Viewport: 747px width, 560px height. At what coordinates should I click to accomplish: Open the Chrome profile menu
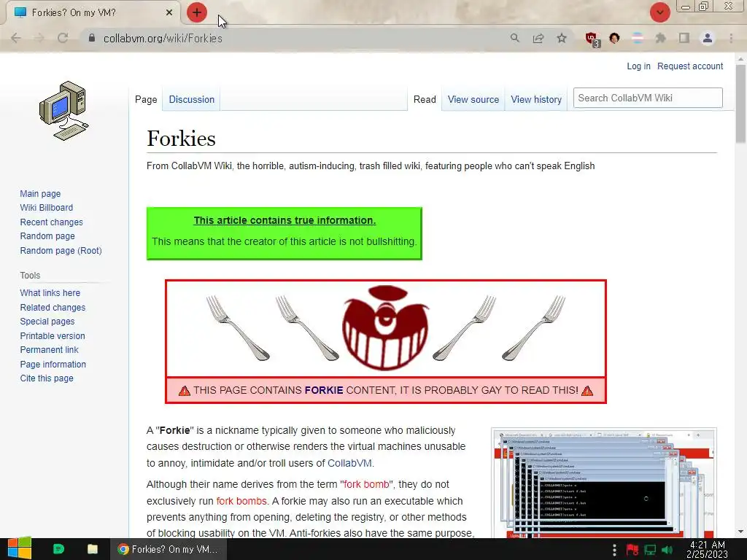coord(708,38)
